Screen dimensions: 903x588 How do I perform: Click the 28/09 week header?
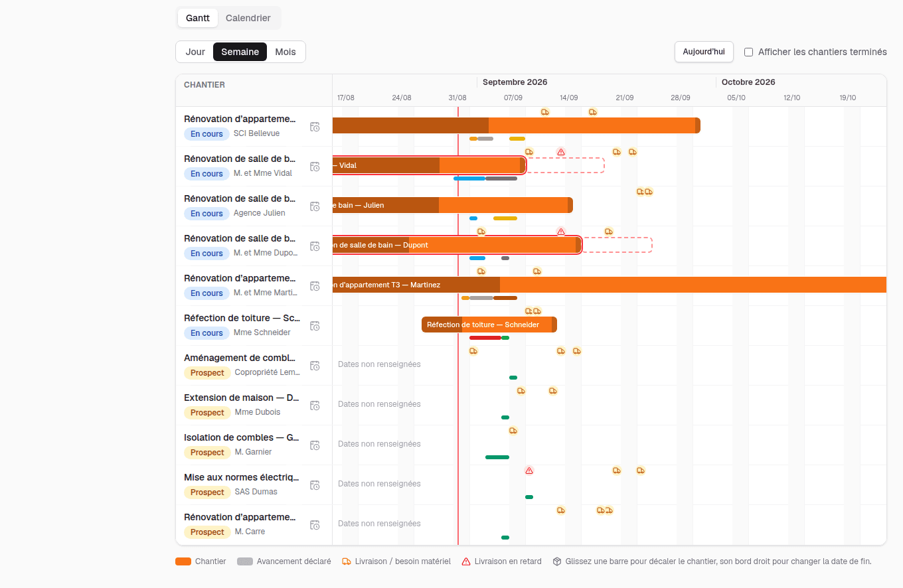[x=681, y=98]
